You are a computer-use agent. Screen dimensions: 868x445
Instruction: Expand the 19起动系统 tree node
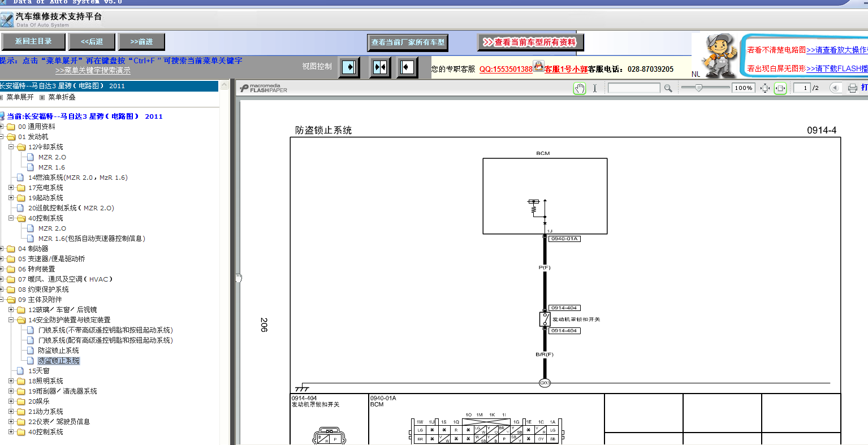11,198
